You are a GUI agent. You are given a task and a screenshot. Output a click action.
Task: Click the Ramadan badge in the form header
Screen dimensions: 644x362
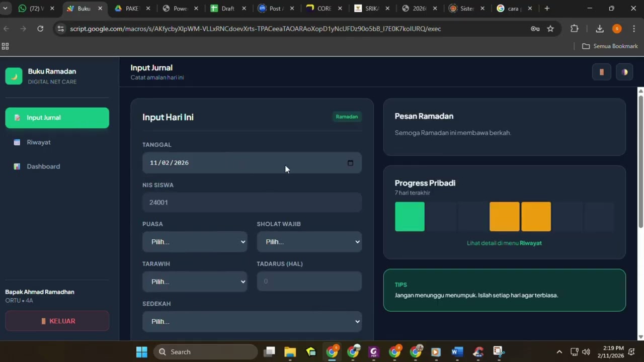tap(347, 117)
